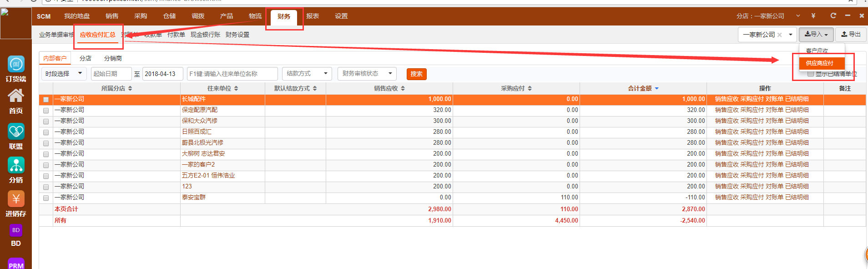
Task: Expand the 一家新公司 company selector
Action: (x=791, y=35)
